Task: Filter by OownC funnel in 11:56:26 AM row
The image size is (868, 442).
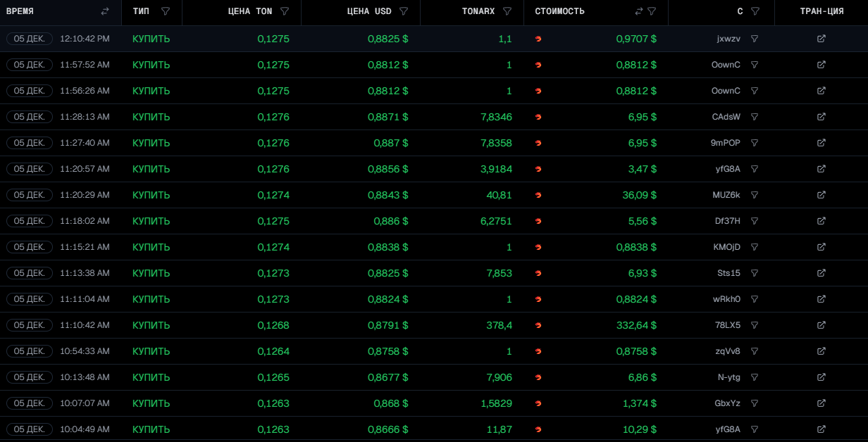Action: click(x=755, y=91)
